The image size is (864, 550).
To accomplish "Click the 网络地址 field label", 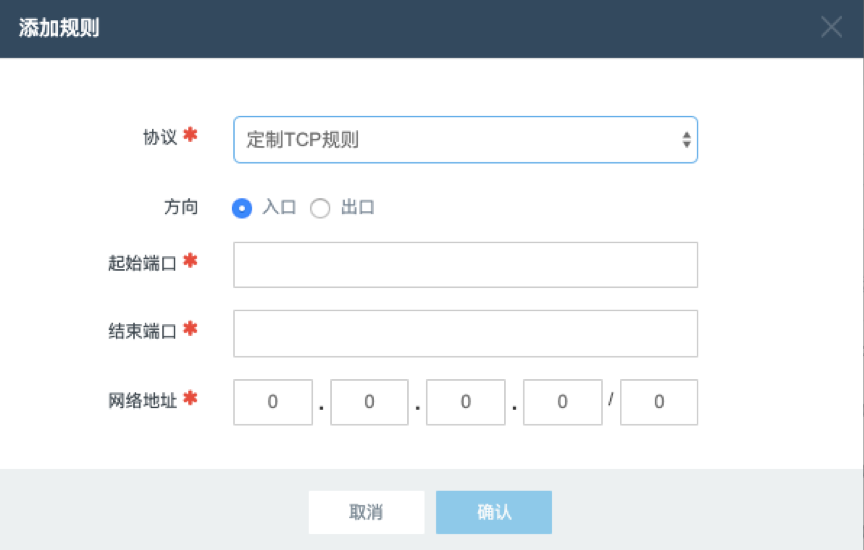I will click(142, 400).
